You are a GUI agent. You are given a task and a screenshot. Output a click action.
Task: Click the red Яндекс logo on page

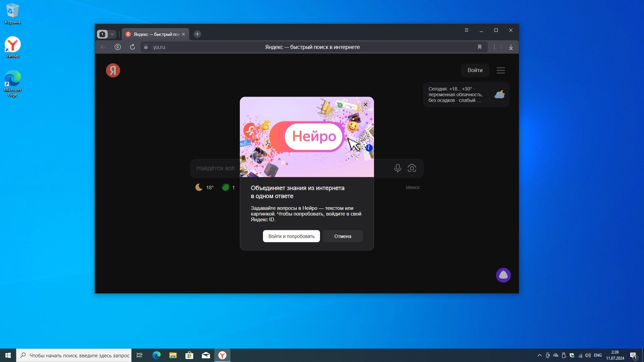click(113, 70)
